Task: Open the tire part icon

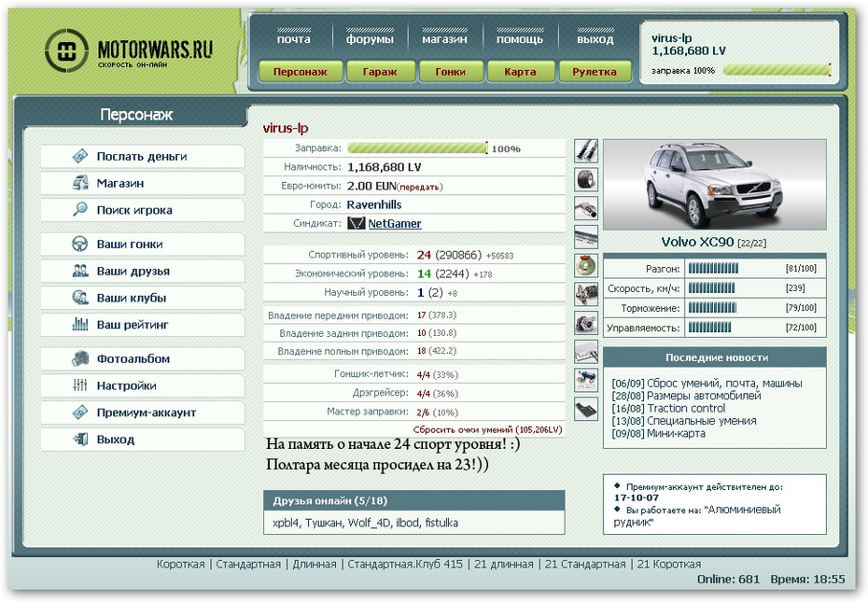Action: 586,179
